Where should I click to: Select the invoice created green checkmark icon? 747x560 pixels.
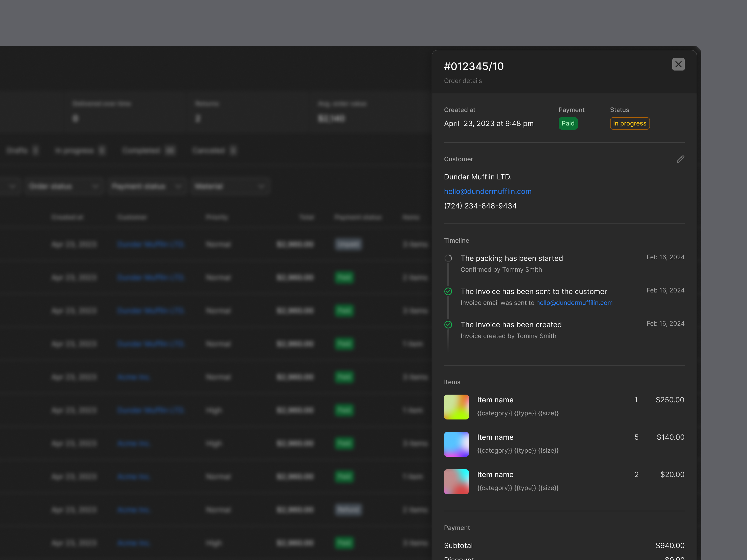(448, 325)
